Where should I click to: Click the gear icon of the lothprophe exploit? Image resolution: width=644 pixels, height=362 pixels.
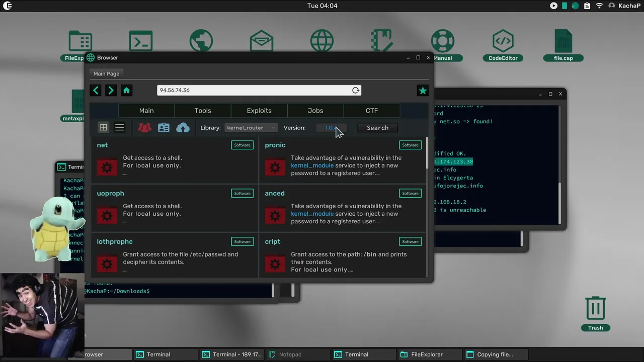(107, 264)
